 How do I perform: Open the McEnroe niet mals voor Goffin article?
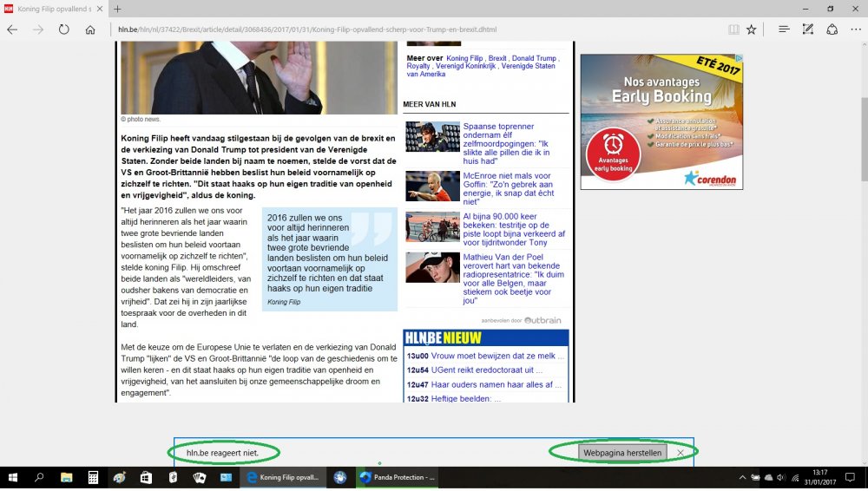pyautogui.click(x=508, y=189)
